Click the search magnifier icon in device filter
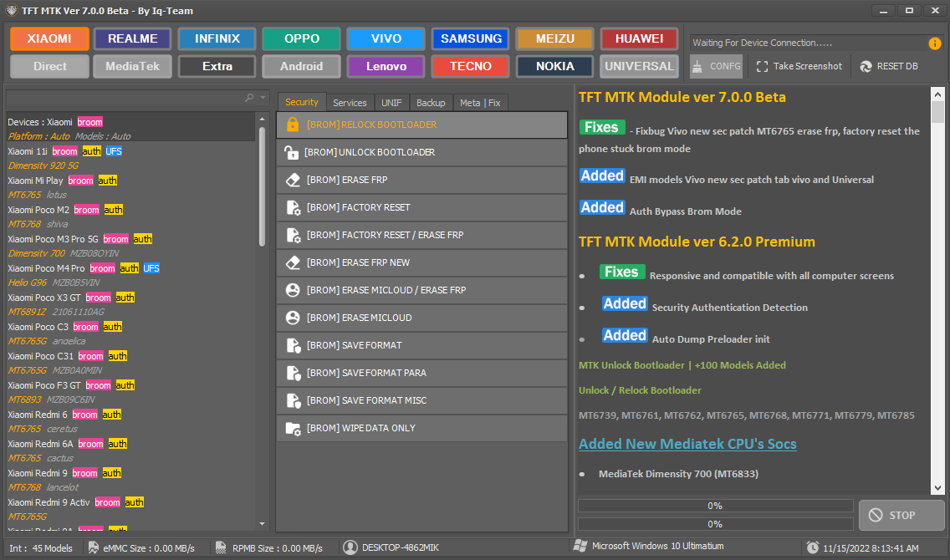The image size is (950, 560). click(x=249, y=98)
